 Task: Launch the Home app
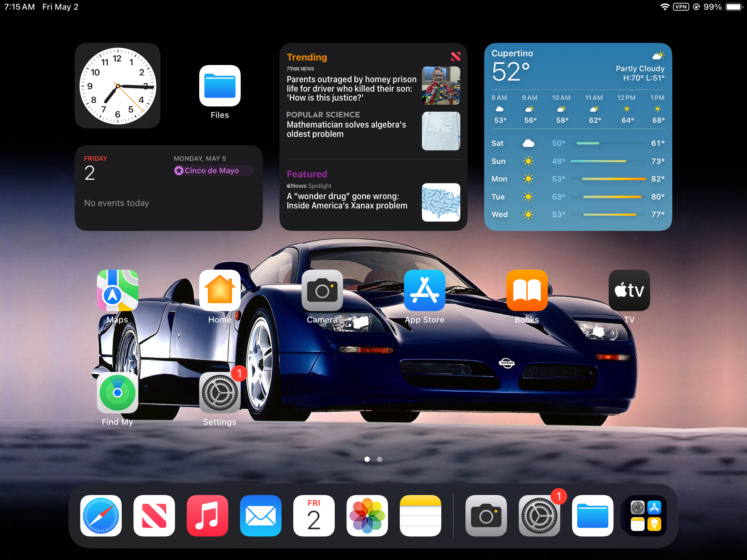220,290
